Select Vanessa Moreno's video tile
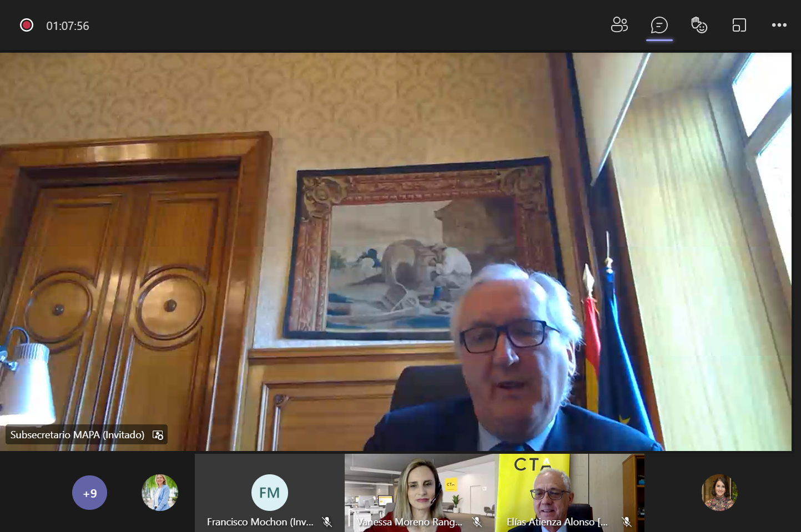 point(420,493)
